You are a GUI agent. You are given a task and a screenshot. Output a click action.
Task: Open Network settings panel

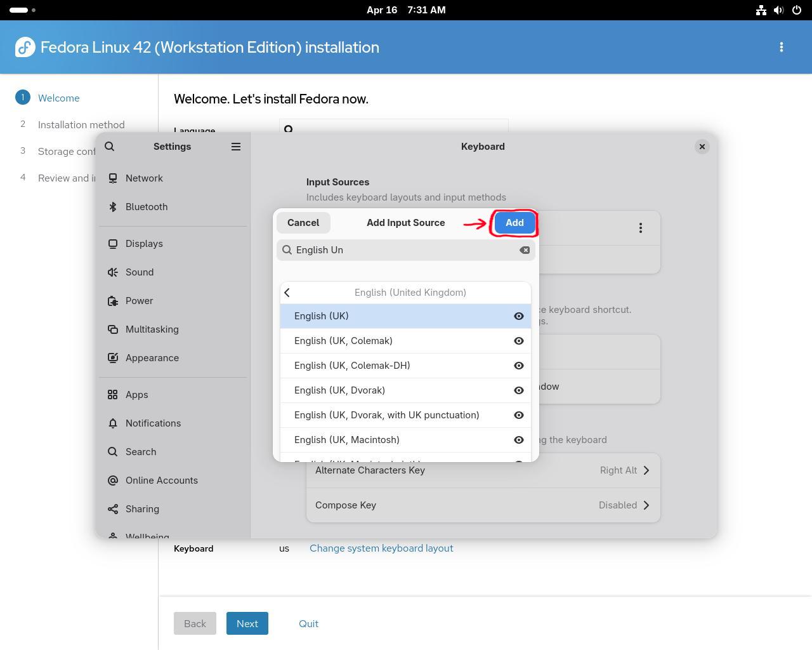(173, 178)
